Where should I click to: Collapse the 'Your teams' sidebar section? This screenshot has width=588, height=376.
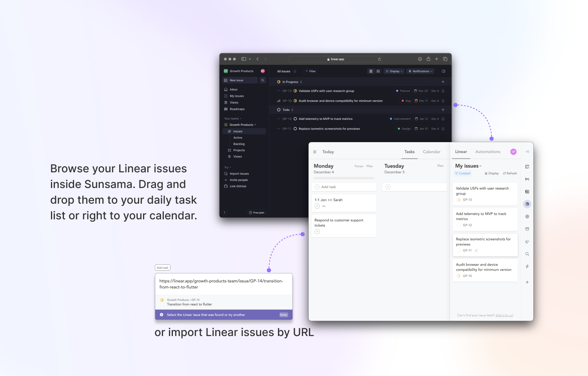233,119
